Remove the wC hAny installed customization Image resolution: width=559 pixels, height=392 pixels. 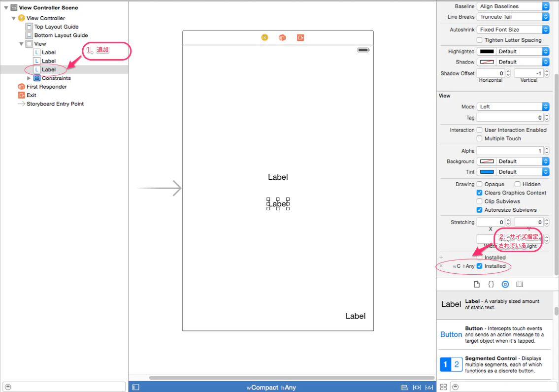coord(441,266)
